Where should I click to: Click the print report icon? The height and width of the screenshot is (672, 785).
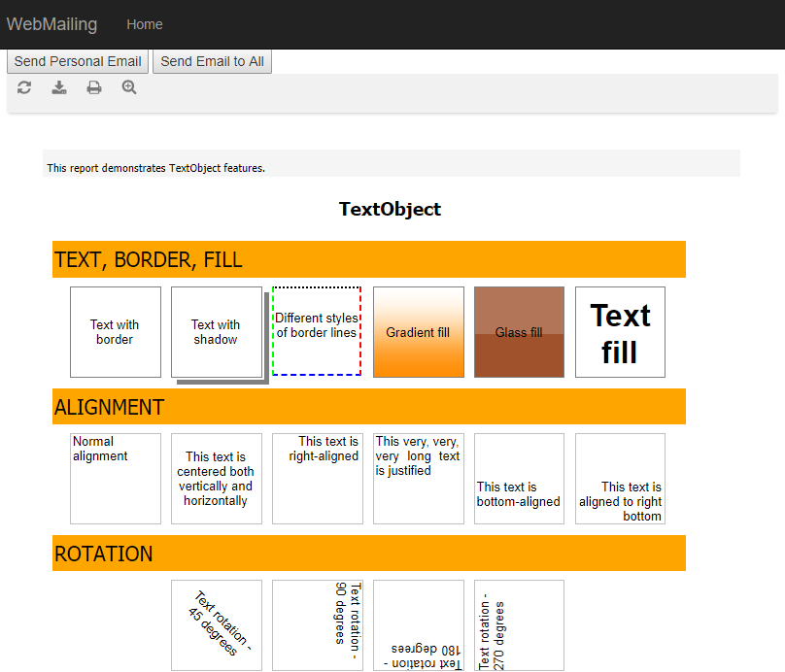coord(94,87)
